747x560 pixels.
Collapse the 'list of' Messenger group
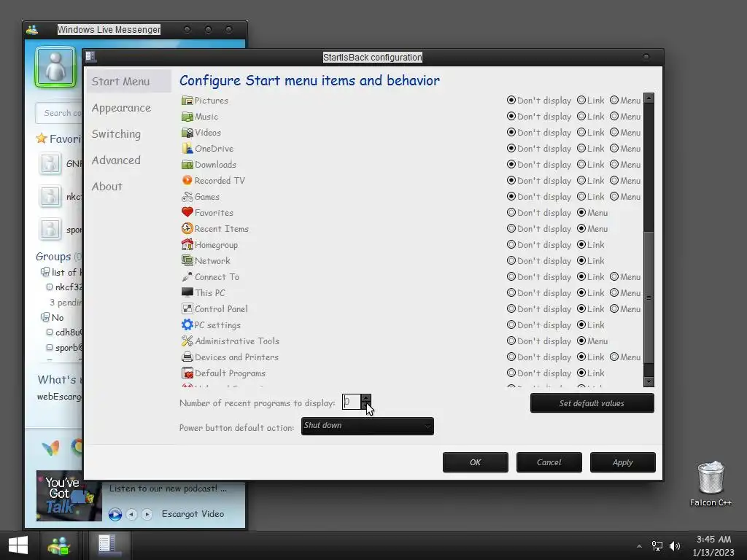[x=45, y=272]
